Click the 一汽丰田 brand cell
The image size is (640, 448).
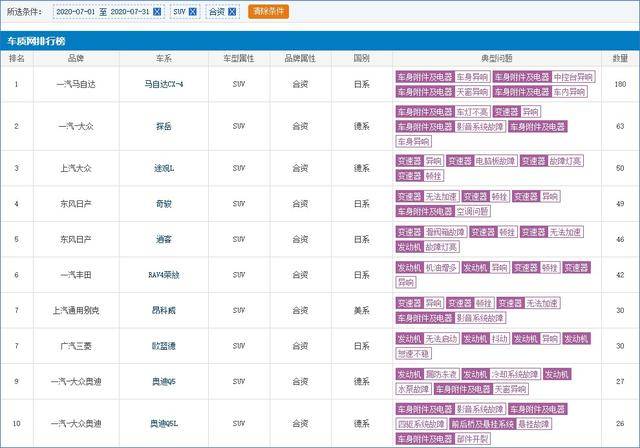76,275
